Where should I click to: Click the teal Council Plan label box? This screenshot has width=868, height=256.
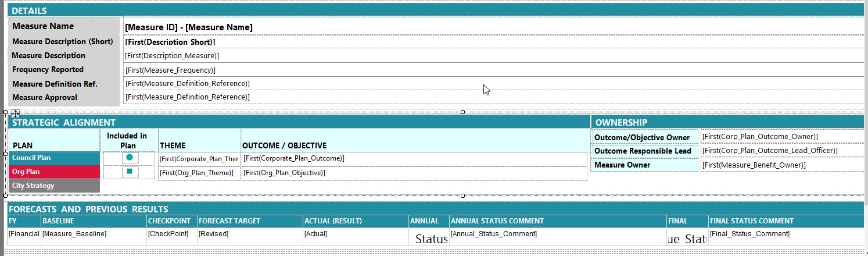[55, 158]
